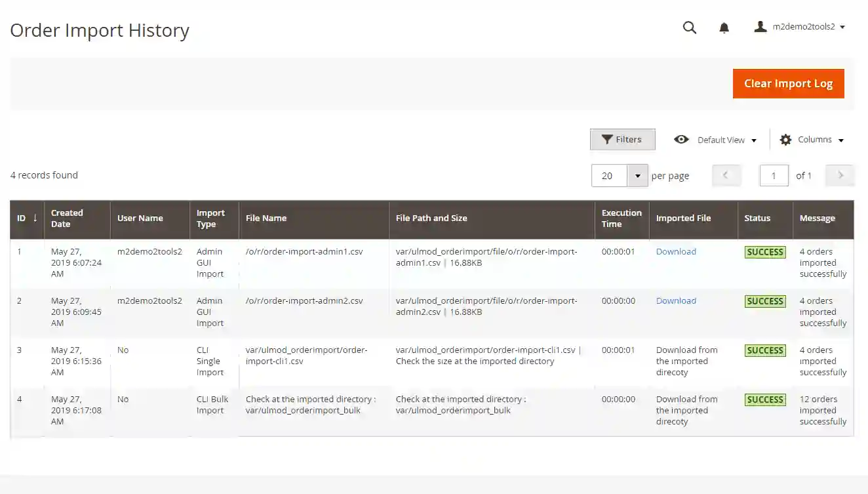Viewport: 868px width, 494px height.
Task: Click SUCCESS badge in row 3
Action: click(765, 350)
